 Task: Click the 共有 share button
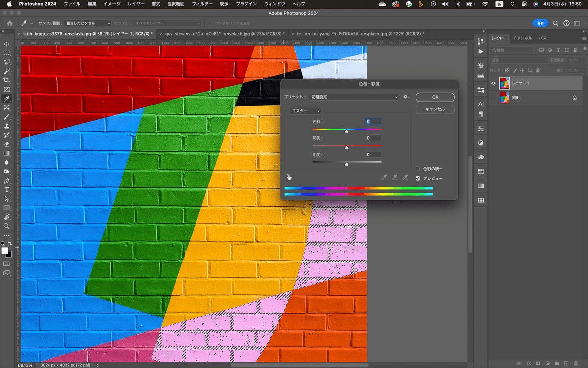tap(540, 23)
